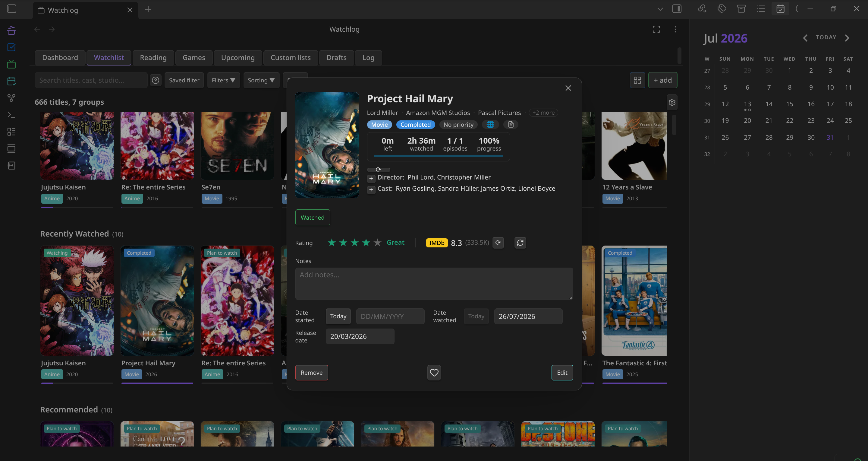
Task: Click the Remove button
Action: click(311, 373)
